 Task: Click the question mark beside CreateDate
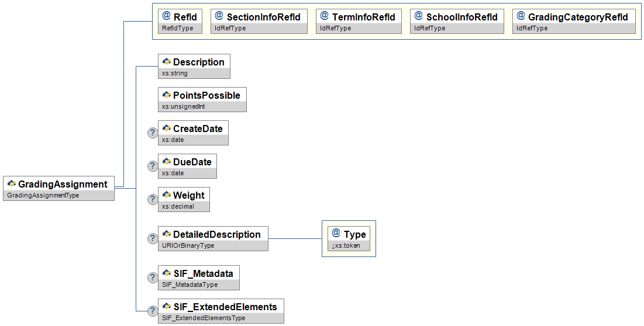153,133
